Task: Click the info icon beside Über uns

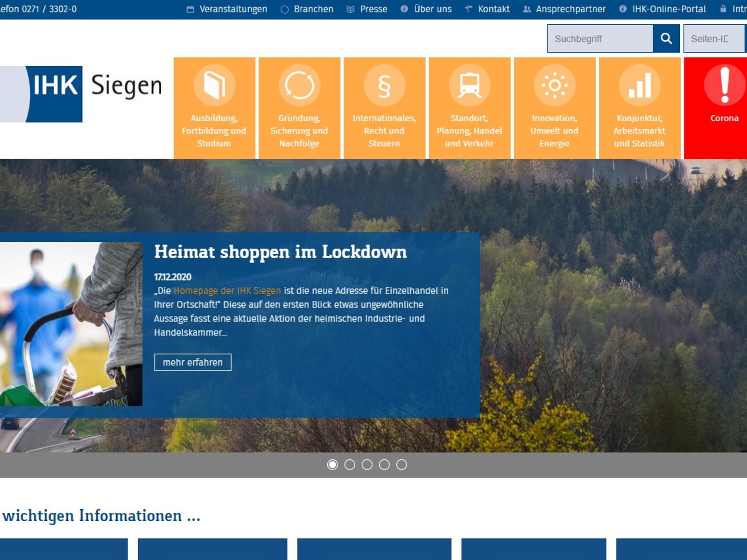Action: tap(404, 9)
